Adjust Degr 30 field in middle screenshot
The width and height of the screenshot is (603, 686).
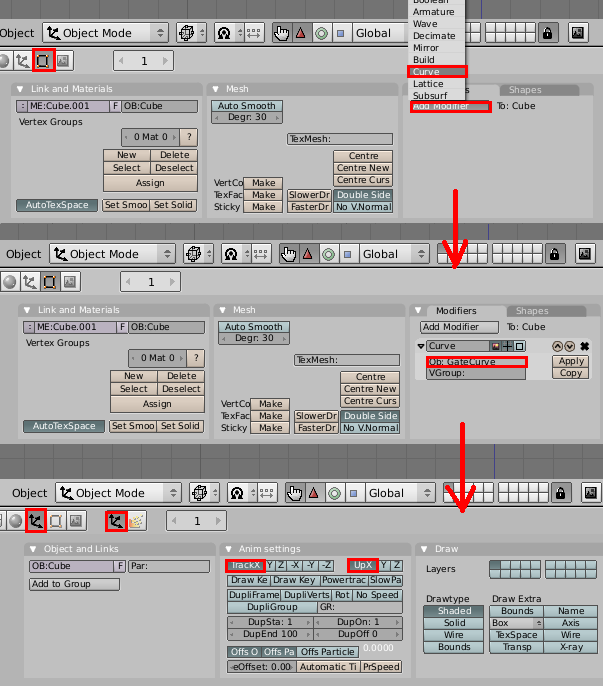click(254, 338)
